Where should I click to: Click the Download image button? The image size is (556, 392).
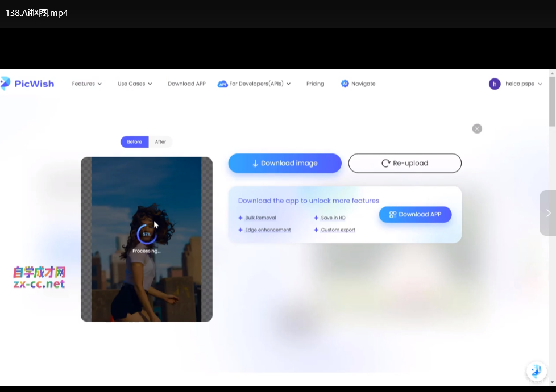pos(285,163)
